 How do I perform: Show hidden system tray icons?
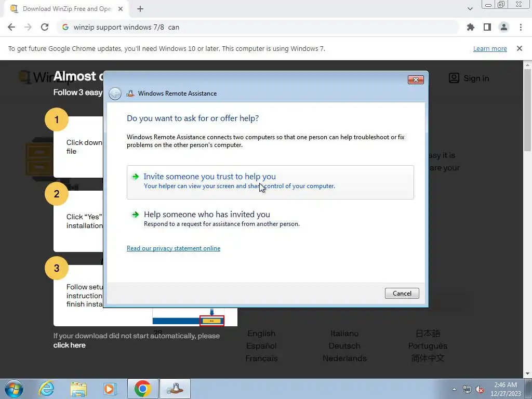pyautogui.click(x=454, y=389)
